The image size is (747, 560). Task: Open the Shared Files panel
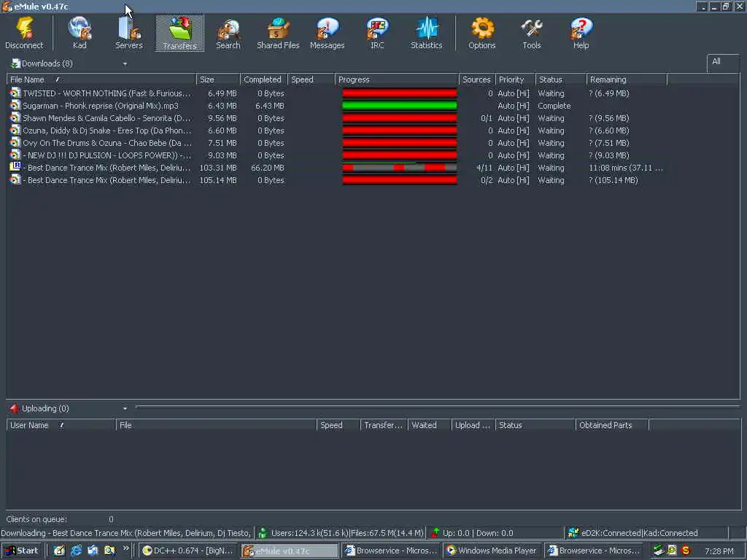(278, 33)
